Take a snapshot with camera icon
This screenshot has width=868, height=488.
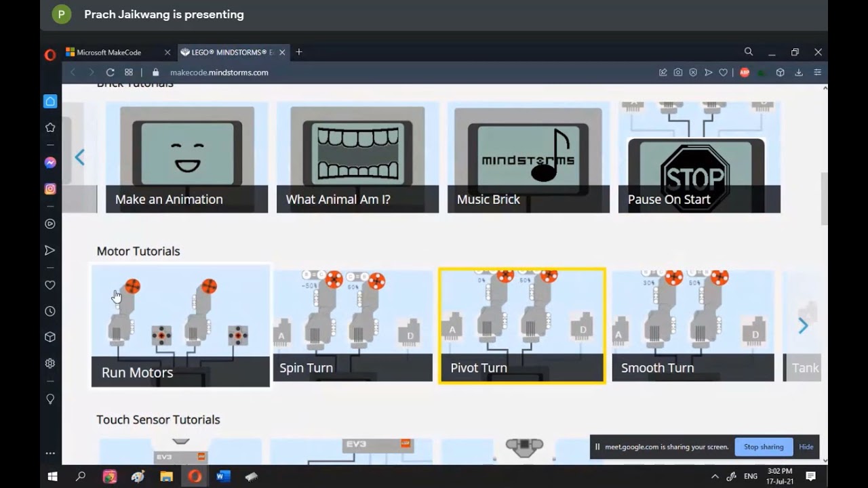pyautogui.click(x=678, y=73)
